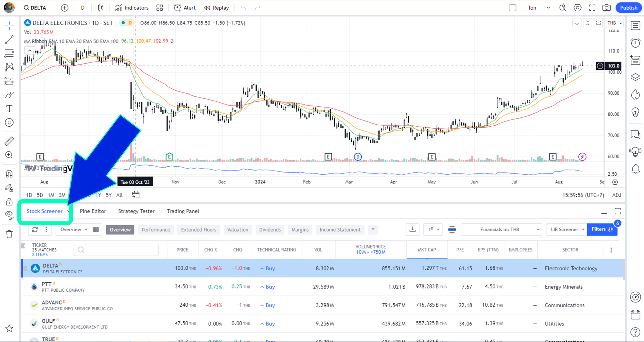Click the trash remove objects icon
The image size is (644, 342).
click(x=9, y=234)
